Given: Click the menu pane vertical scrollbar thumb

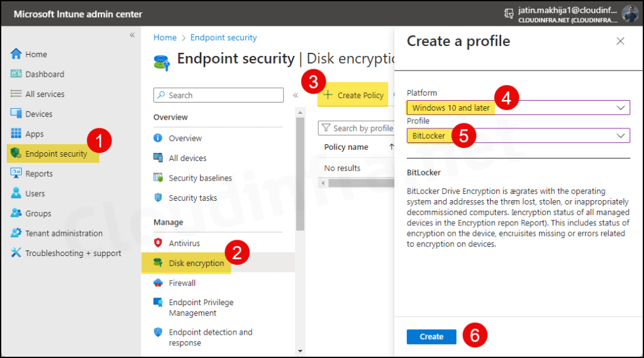Looking at the screenshot, I should [300, 174].
